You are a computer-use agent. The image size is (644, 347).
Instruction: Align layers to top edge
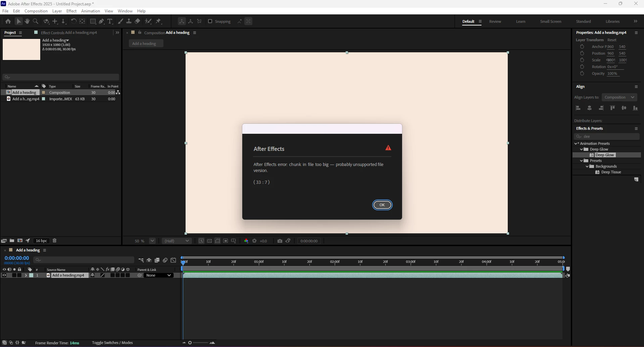[612, 108]
